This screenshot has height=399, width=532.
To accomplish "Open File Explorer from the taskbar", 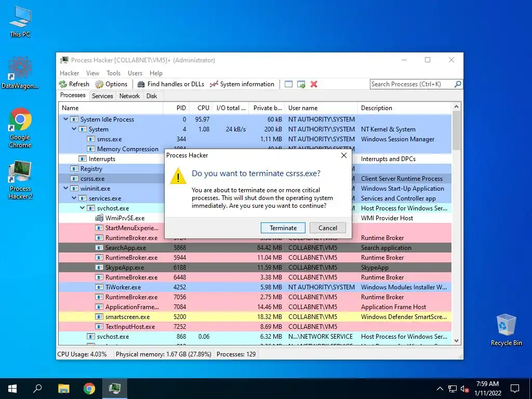I will pyautogui.click(x=63, y=389).
